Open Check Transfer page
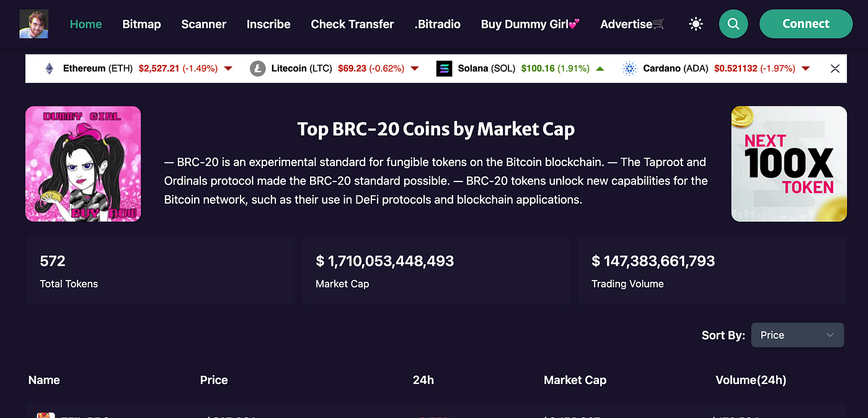Viewport: 868px width, 418px height. [352, 24]
